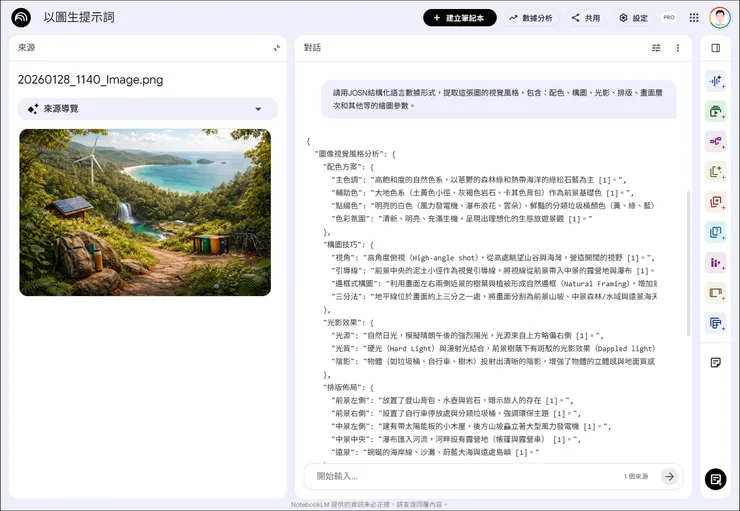Create a quiz from sidebar
The width and height of the screenshot is (740, 511).
coord(715,232)
